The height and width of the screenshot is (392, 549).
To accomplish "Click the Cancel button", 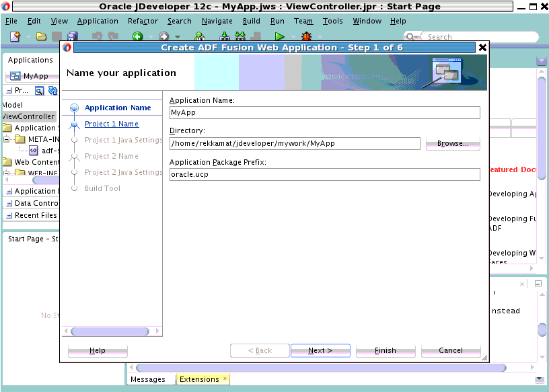I will click(x=451, y=350).
